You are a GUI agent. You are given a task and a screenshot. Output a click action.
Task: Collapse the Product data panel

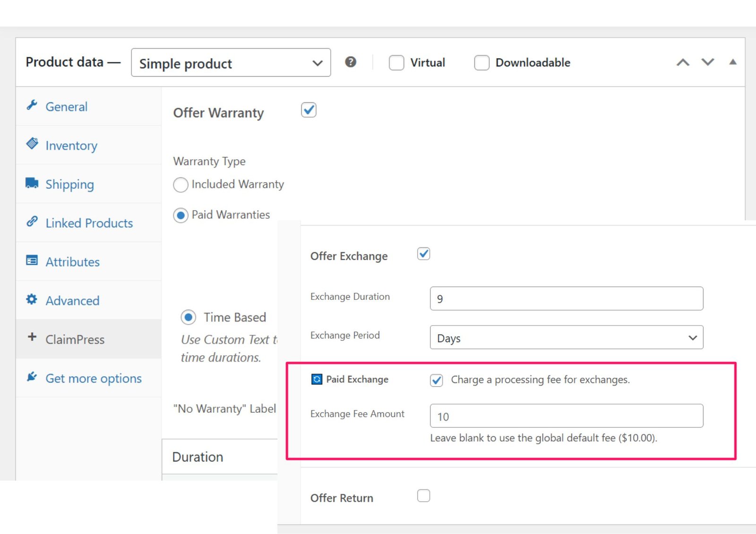pyautogui.click(x=733, y=62)
